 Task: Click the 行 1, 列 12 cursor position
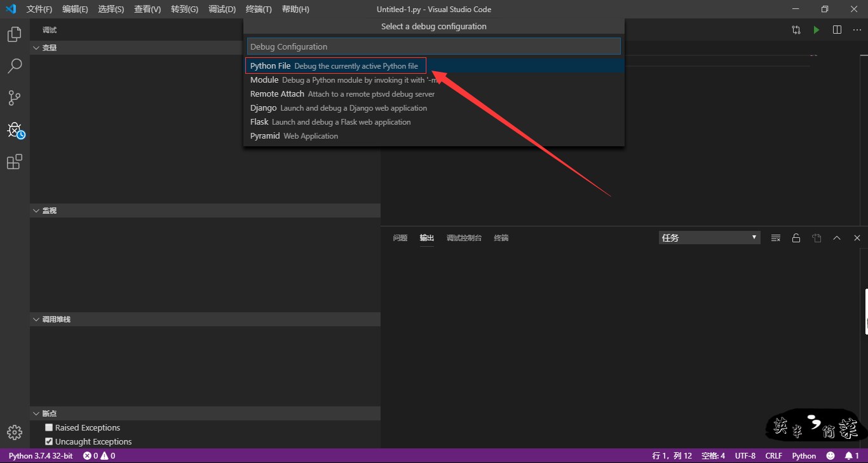pyautogui.click(x=672, y=456)
